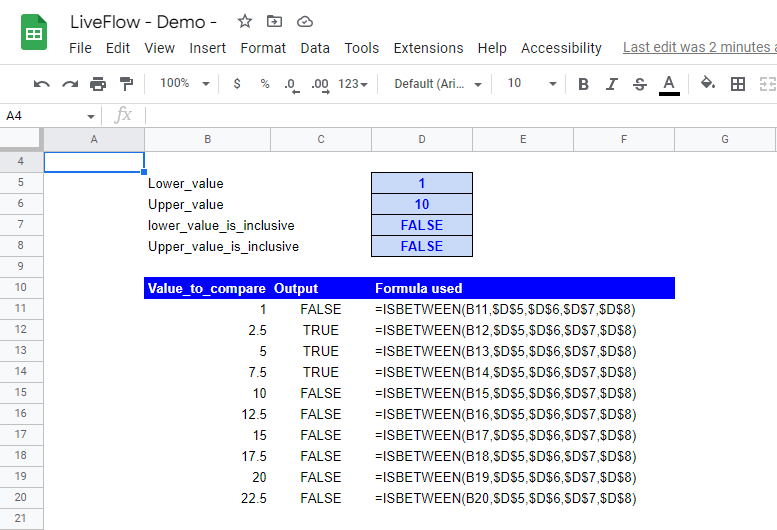Open the borders tool
This screenshot has width=777, height=530.
pos(738,84)
